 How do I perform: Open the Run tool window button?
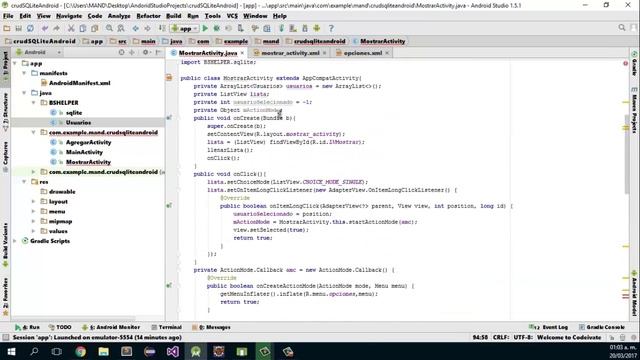click(27, 327)
